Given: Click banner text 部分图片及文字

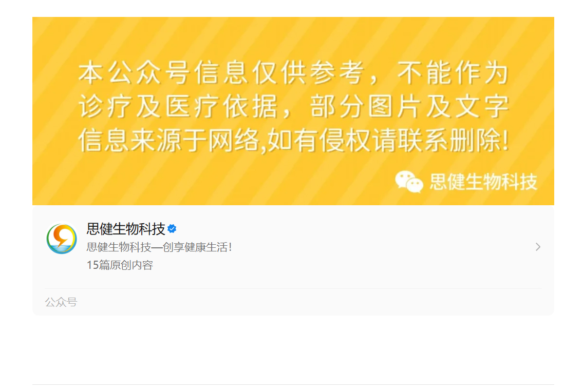Looking at the screenshot, I should pos(409,106).
